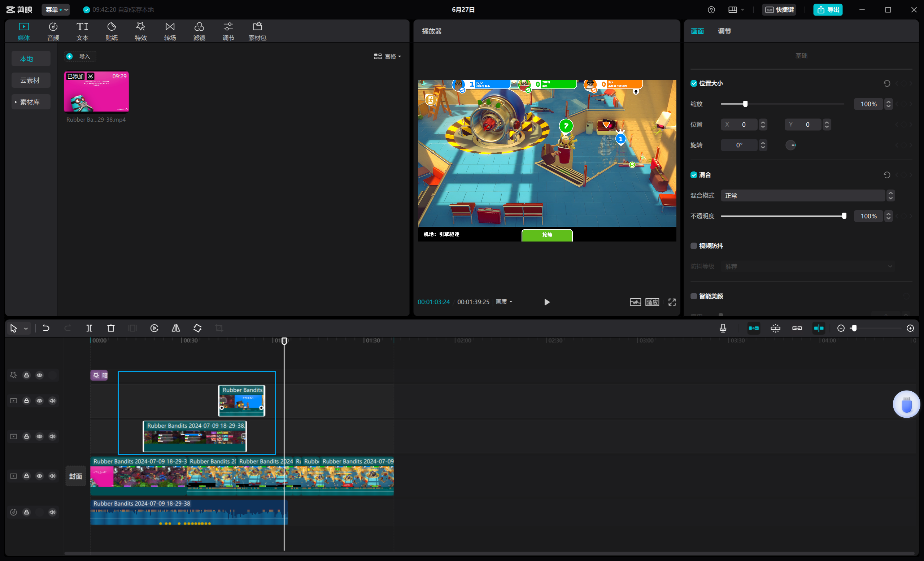The image size is (924, 561).
Task: Click the delete trash icon
Action: tap(111, 328)
